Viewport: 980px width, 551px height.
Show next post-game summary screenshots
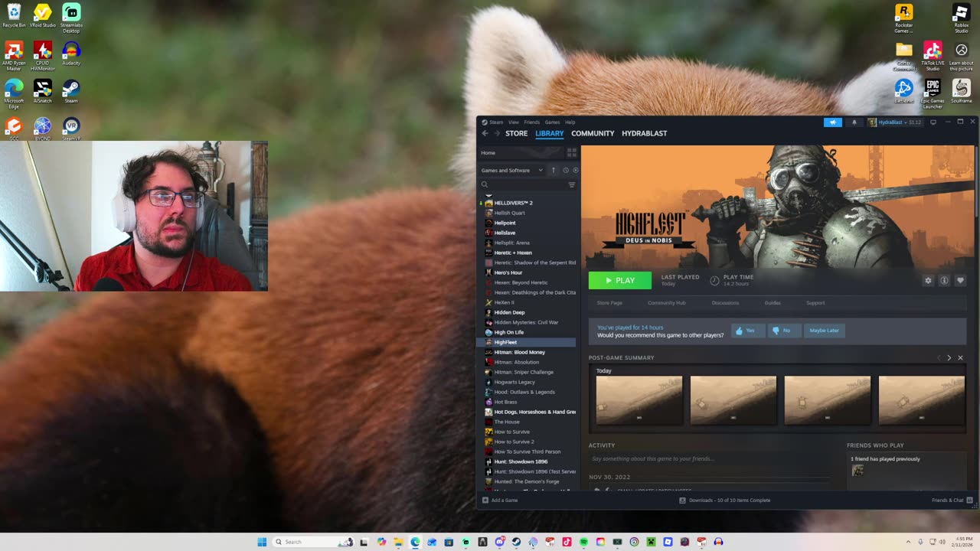click(949, 358)
